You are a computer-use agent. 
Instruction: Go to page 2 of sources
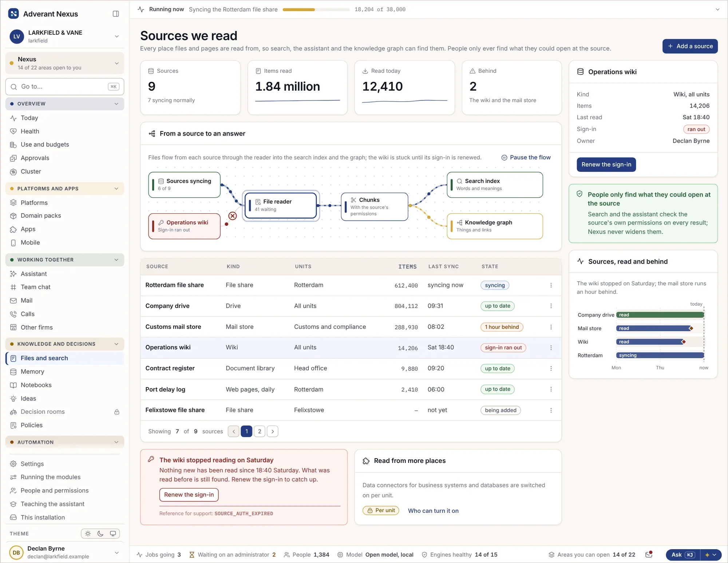point(260,431)
